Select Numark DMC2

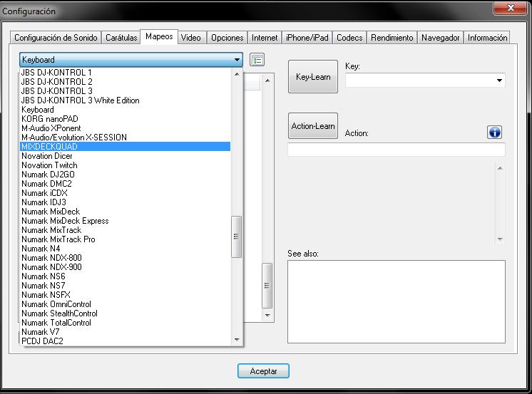click(x=126, y=184)
